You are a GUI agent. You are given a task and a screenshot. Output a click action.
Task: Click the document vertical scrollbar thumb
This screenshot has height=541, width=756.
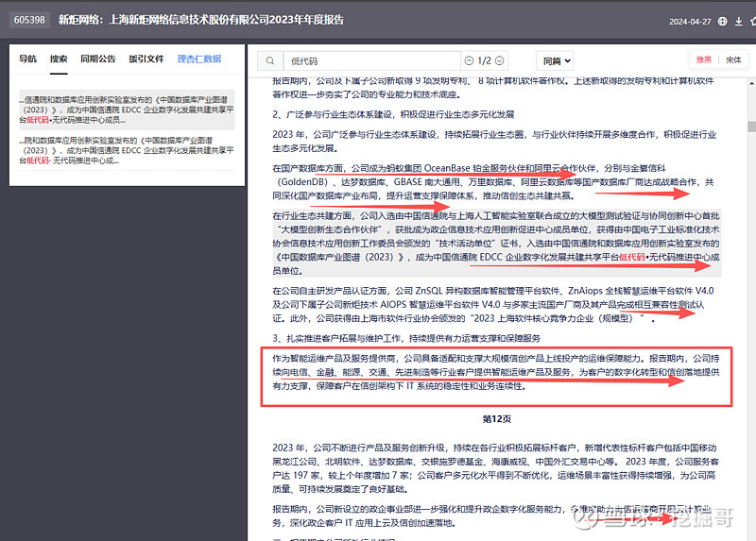coord(751,127)
